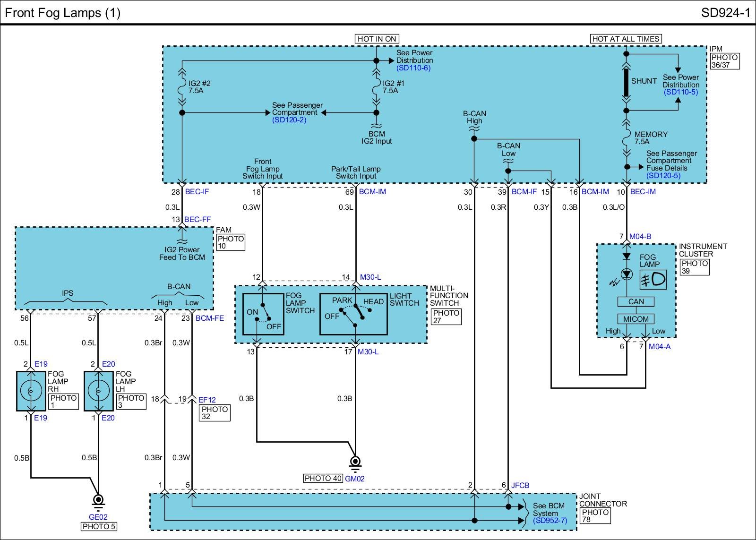
Task: Open the SD952-7 BCM system link
Action: (x=550, y=521)
